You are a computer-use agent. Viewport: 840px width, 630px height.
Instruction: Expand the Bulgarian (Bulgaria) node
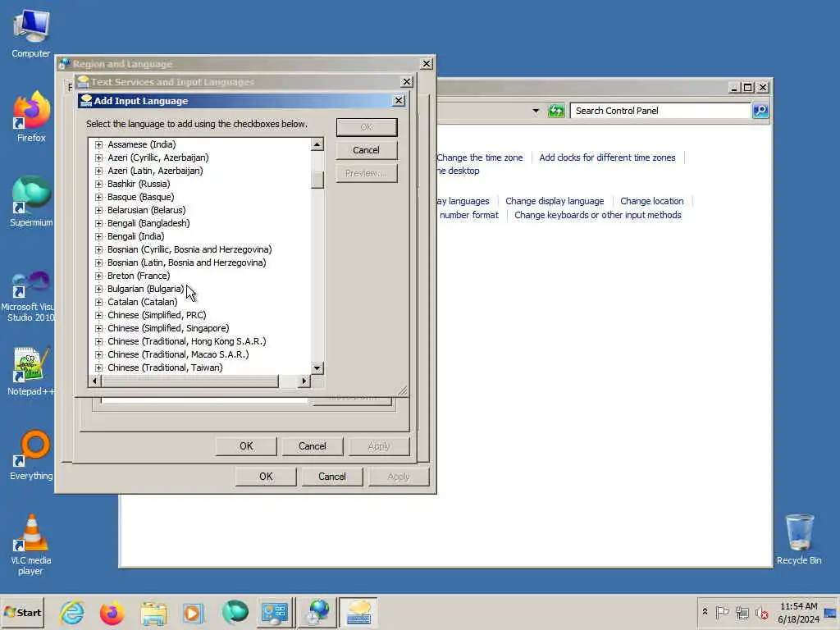(x=98, y=289)
